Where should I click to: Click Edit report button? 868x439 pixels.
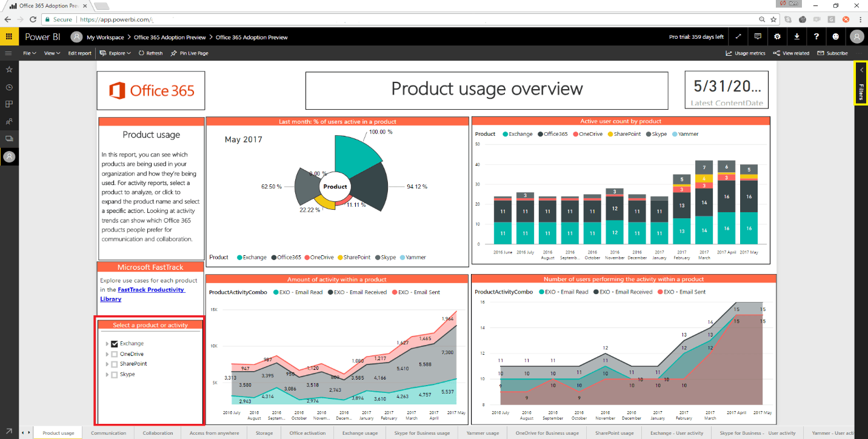pos(79,53)
